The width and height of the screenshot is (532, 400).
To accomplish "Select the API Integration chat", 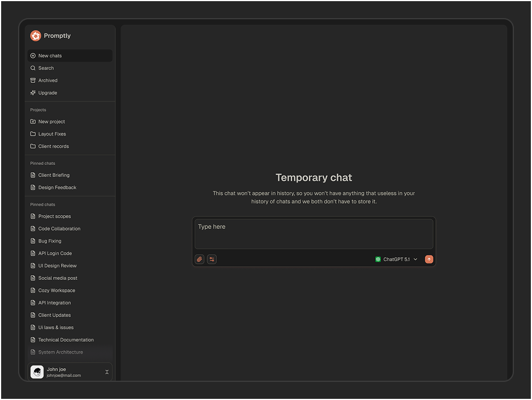I will point(70,303).
